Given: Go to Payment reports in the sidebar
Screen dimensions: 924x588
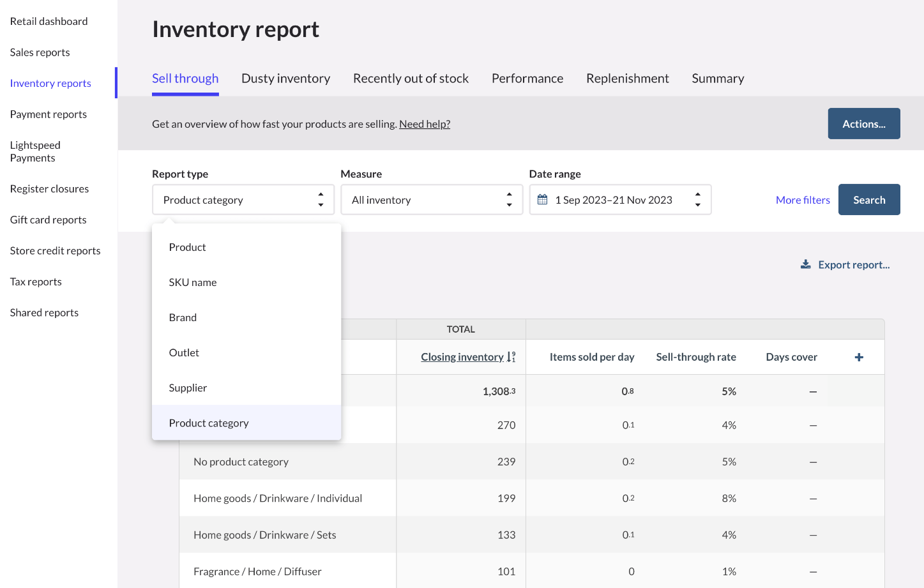Looking at the screenshot, I should pos(48,114).
